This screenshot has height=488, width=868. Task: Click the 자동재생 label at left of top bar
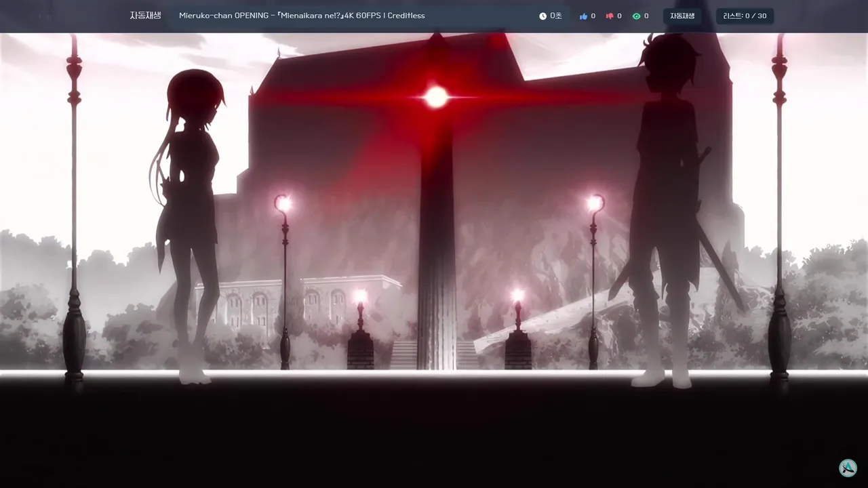coord(145,16)
